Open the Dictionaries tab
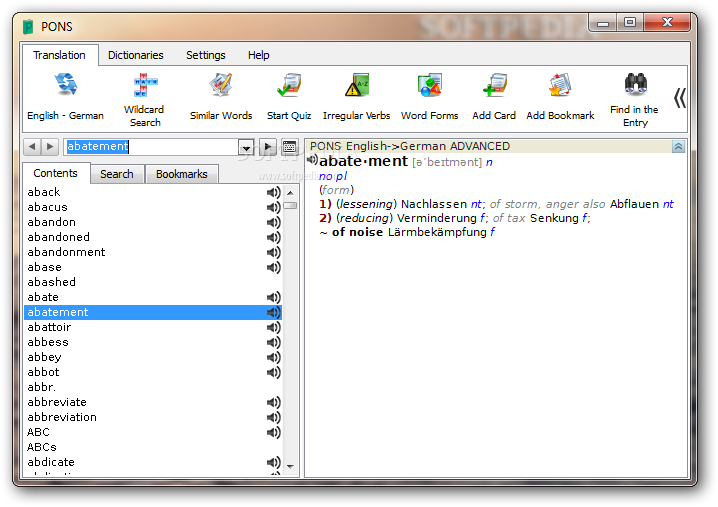This screenshot has height=507, width=718. (136, 55)
